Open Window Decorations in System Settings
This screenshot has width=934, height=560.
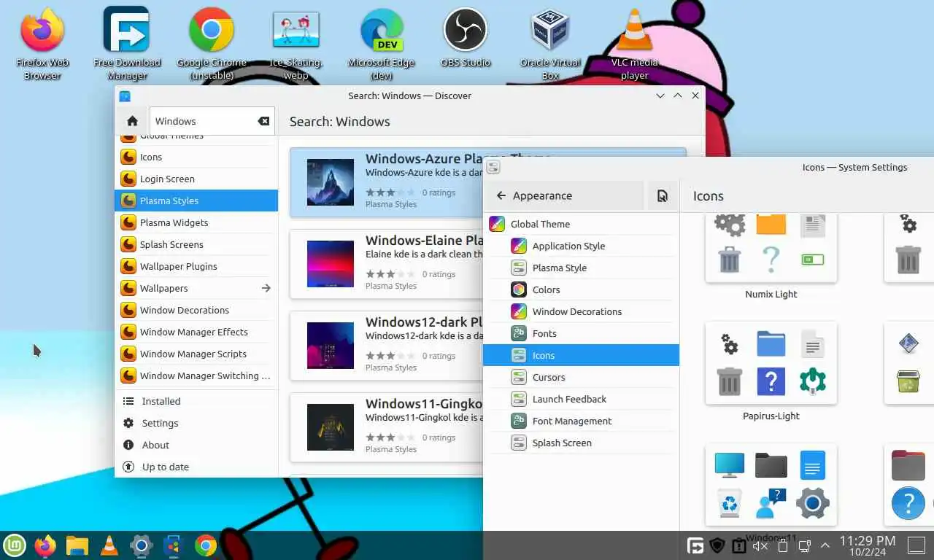coord(581,311)
